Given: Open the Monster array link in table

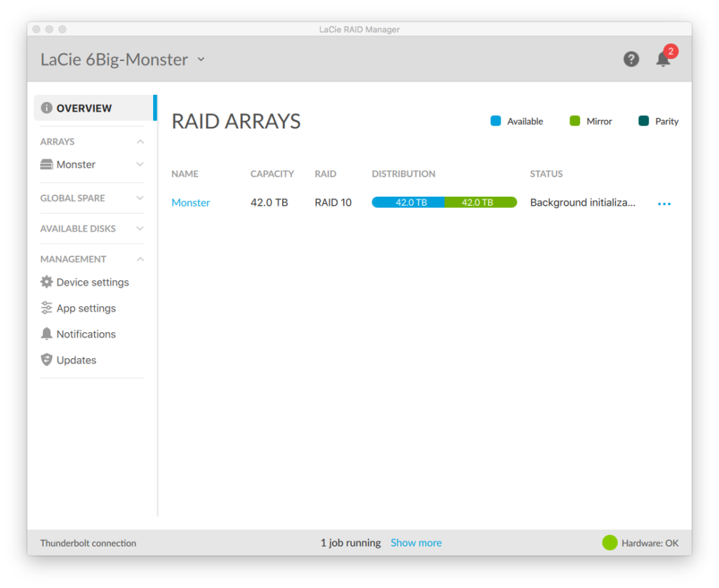Looking at the screenshot, I should click(191, 202).
